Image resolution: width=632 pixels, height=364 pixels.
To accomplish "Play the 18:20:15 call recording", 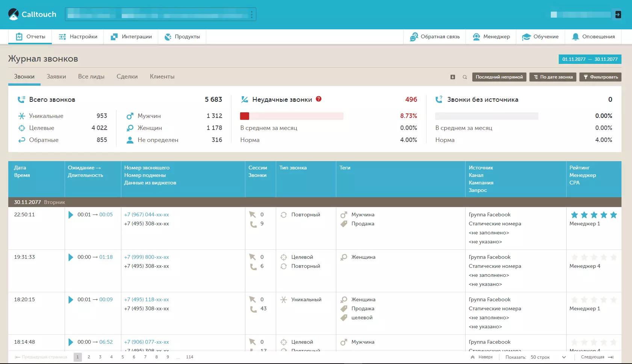I will coord(71,300).
